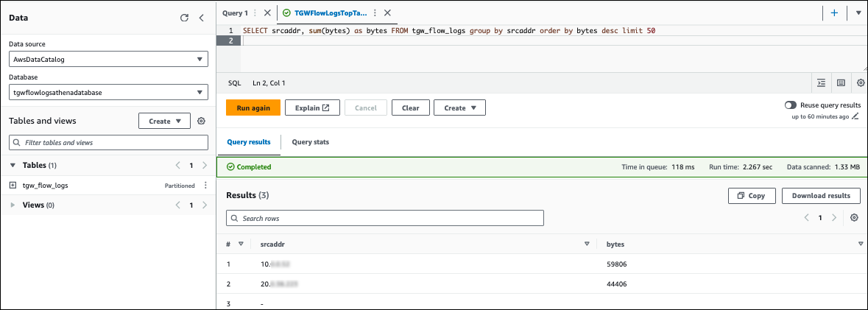868x310 pixels.
Task: Go to previous results page
Action: point(808,218)
